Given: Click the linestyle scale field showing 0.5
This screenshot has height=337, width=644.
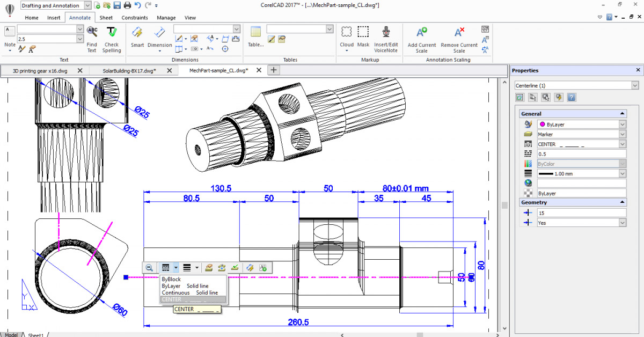Looking at the screenshot, I should [581, 154].
